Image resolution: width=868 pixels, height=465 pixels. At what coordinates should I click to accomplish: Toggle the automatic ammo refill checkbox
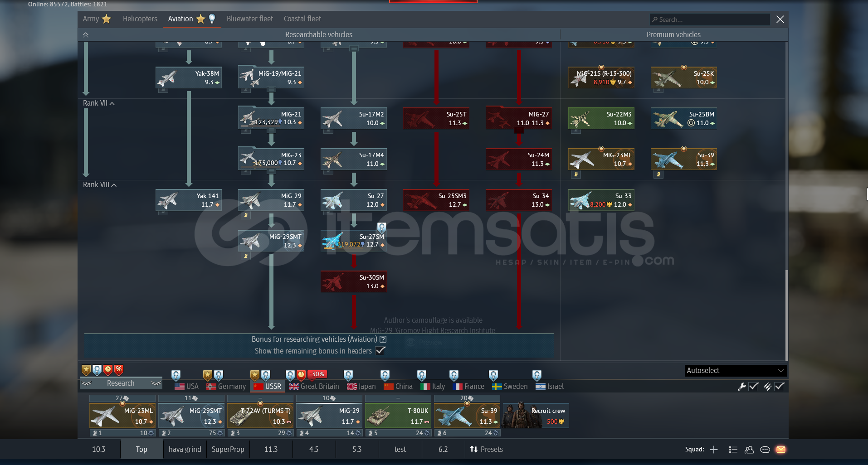(x=780, y=387)
